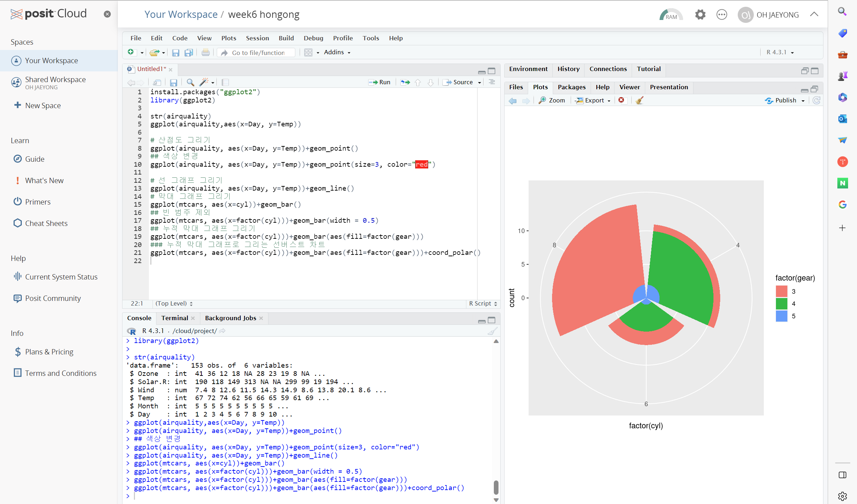Viewport: 857px width, 504px height.
Task: Toggle the document outline pane
Action: coord(492,82)
